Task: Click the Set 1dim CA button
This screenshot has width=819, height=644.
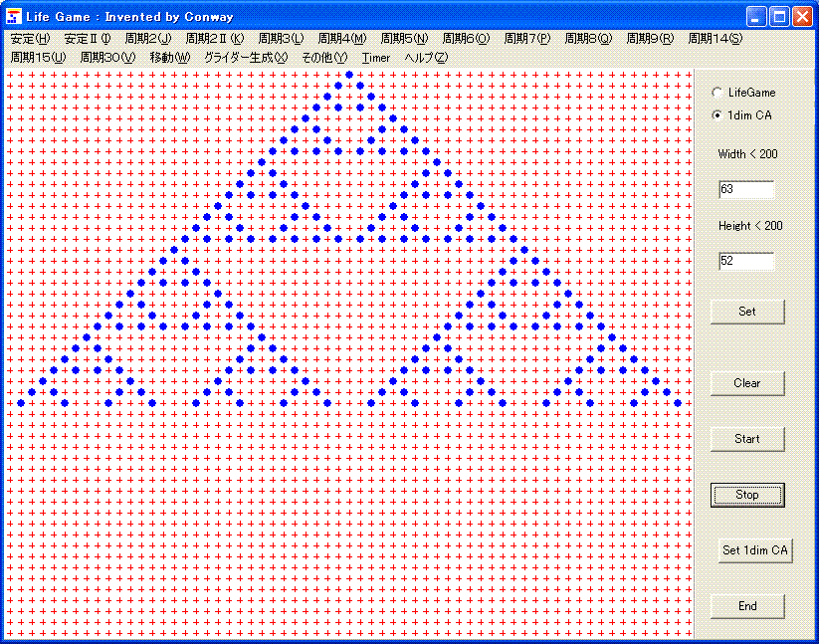Action: [x=755, y=550]
